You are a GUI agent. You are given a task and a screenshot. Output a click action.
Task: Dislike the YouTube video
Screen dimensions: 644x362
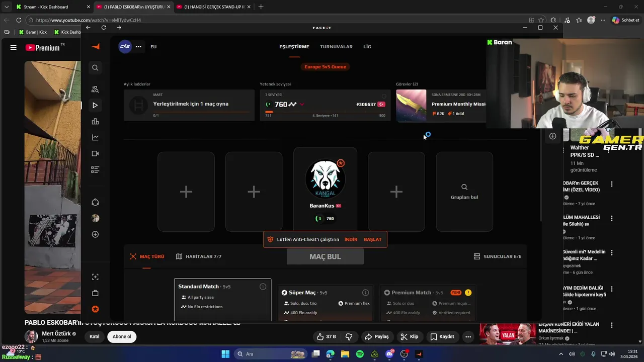[x=349, y=336]
